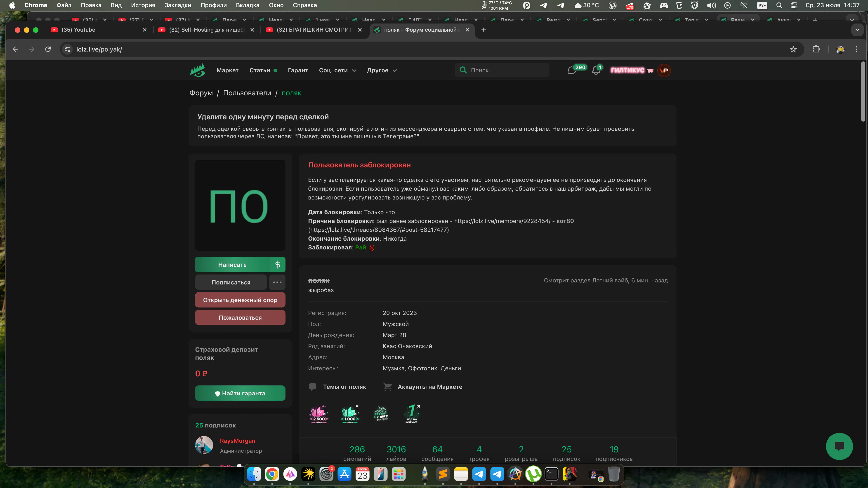
Task: Click RaysMorgan avatar thumbnail
Action: click(x=204, y=445)
